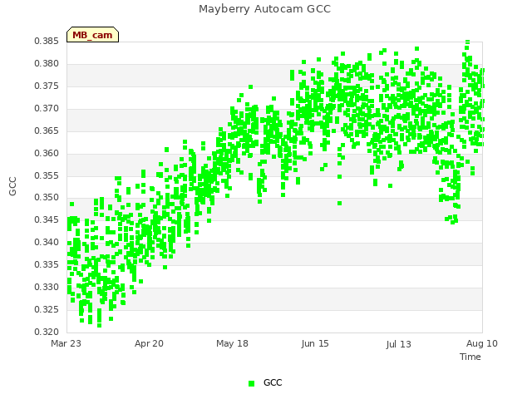Click the green GCC legend swatch
532x399 pixels.
(x=251, y=383)
